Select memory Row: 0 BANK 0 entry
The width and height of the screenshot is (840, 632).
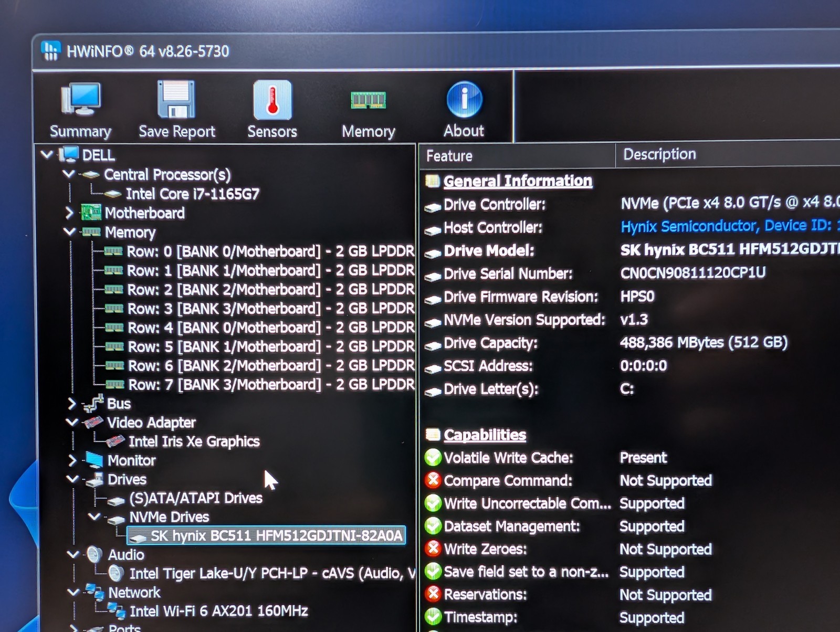pos(271,251)
